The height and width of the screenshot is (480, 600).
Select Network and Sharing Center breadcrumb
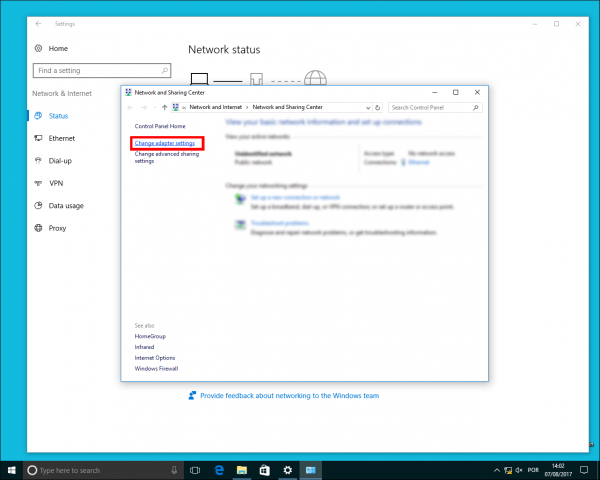coord(287,107)
